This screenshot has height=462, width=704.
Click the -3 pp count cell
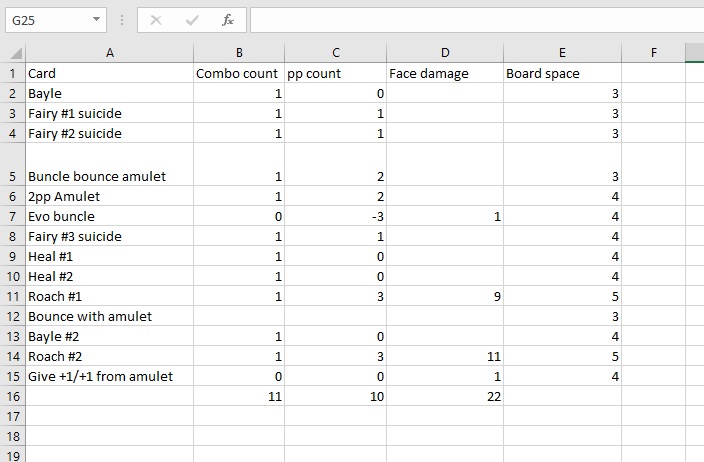[336, 216]
